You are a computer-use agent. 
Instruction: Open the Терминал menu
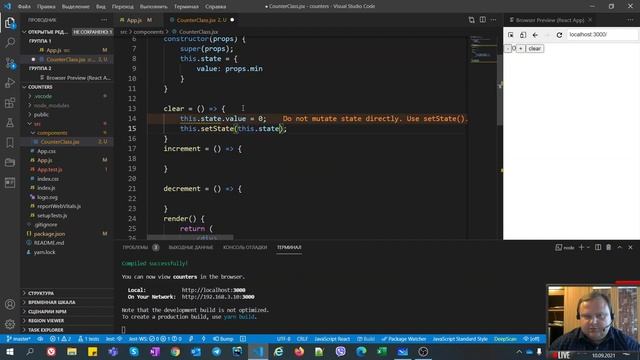click(186, 7)
